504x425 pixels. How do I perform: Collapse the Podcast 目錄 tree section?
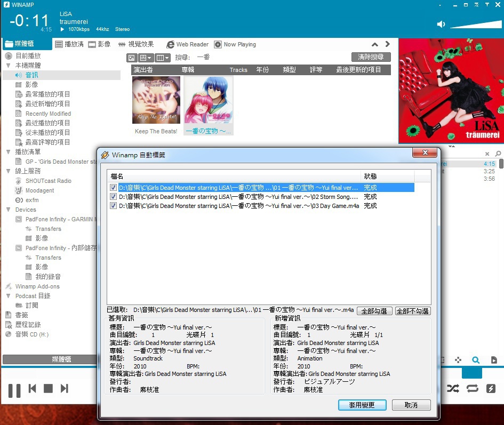coord(9,296)
